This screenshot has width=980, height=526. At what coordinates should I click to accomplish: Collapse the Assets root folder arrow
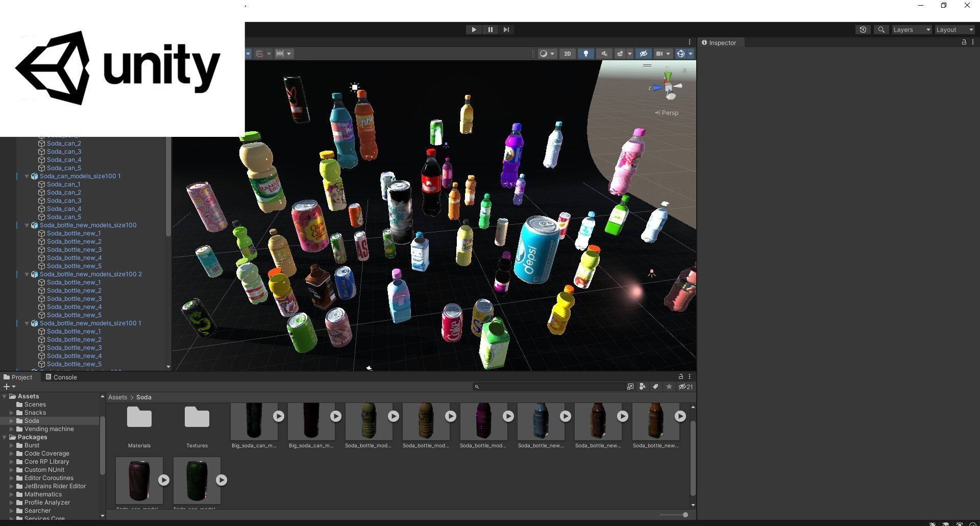pyautogui.click(x=5, y=396)
